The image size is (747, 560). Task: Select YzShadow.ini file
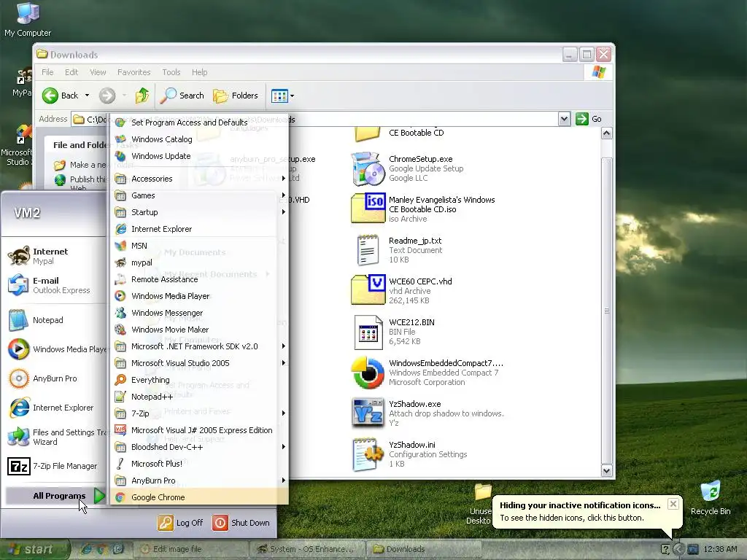click(x=409, y=454)
